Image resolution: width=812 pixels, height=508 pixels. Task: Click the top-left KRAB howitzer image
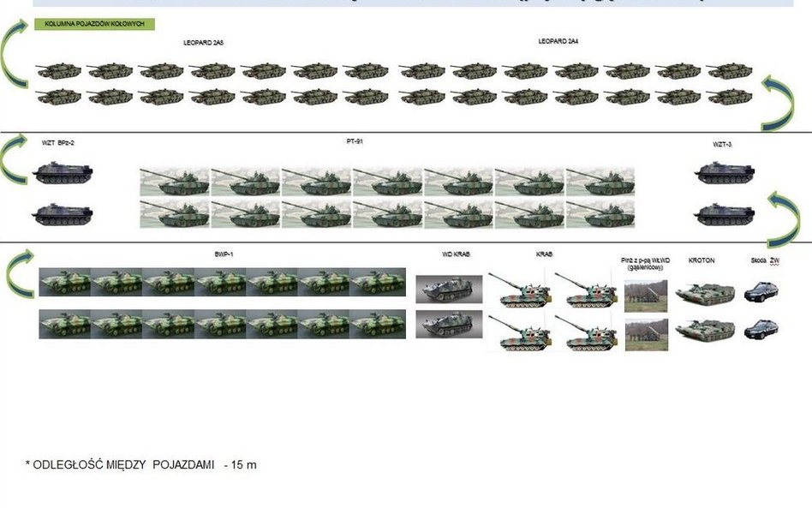coord(519,290)
